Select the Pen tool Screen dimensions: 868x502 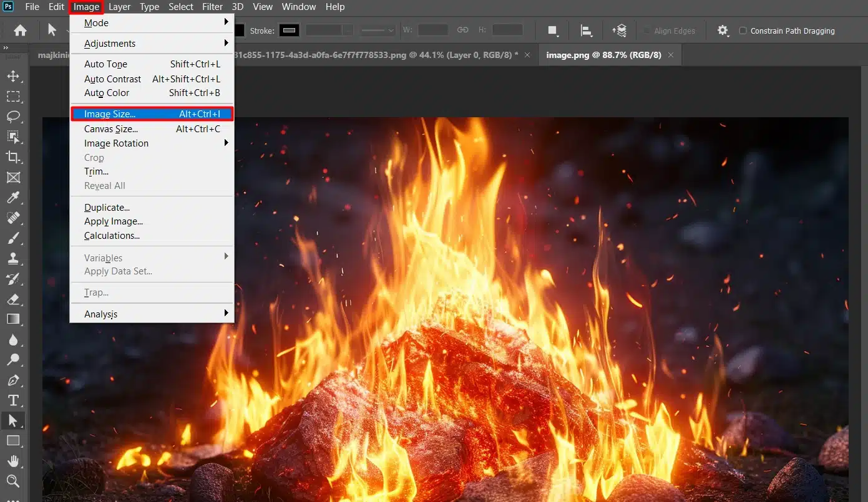click(13, 380)
